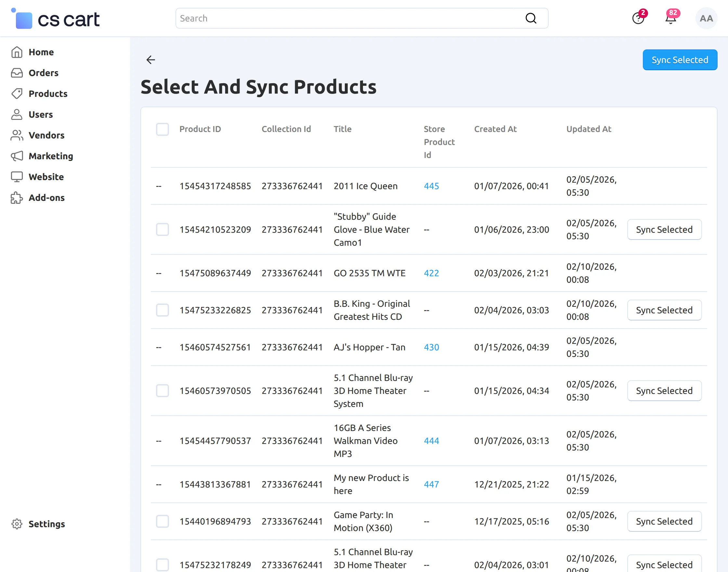This screenshot has height=572, width=728.
Task: Open the Home section in sidebar
Action: [x=41, y=52]
